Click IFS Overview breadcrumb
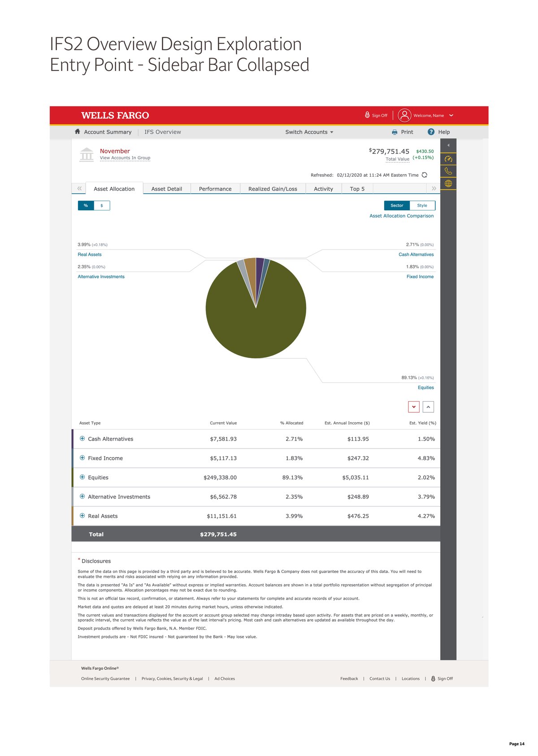 (x=163, y=132)
